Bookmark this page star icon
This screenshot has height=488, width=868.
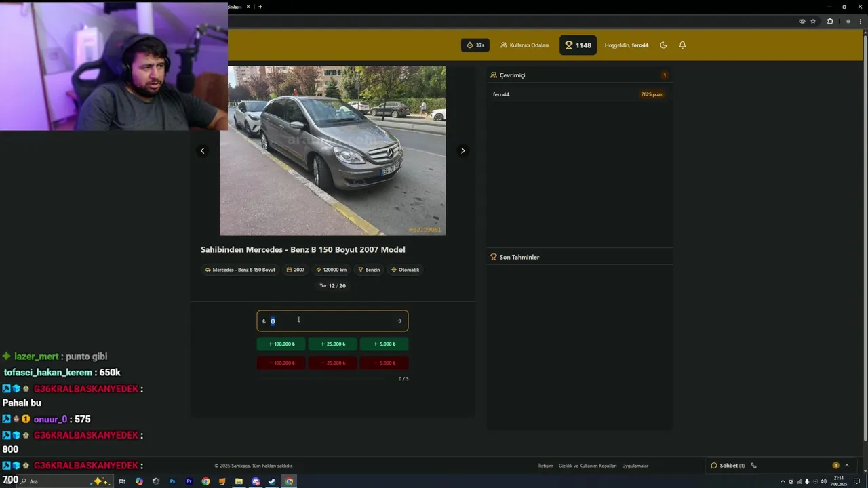pyautogui.click(x=813, y=21)
